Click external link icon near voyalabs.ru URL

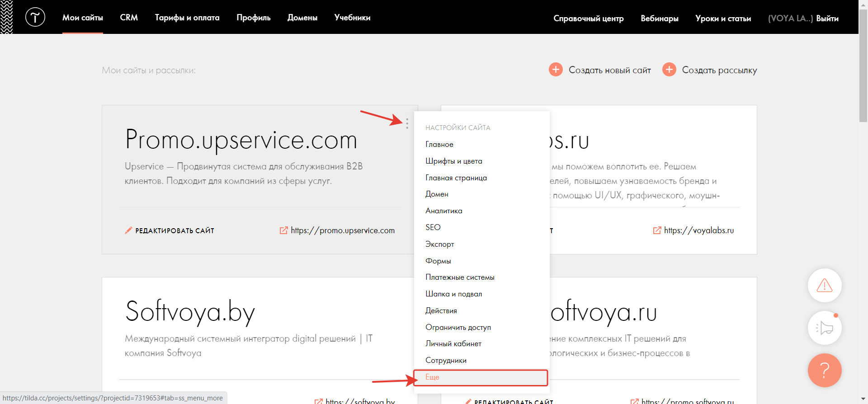click(657, 230)
